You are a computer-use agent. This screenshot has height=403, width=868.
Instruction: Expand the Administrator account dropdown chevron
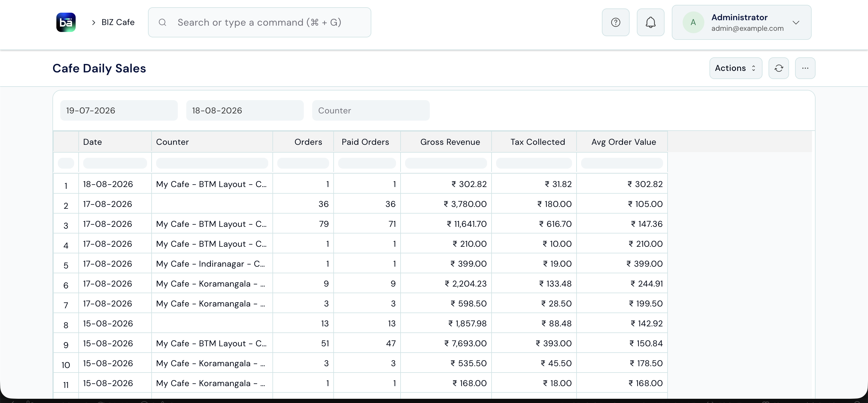[x=796, y=23]
